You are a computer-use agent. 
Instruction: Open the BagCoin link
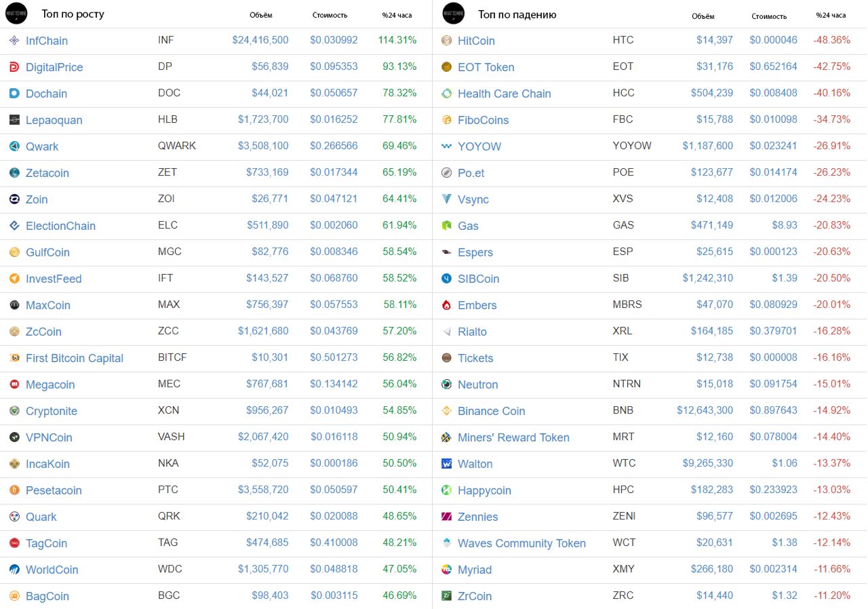point(47,596)
